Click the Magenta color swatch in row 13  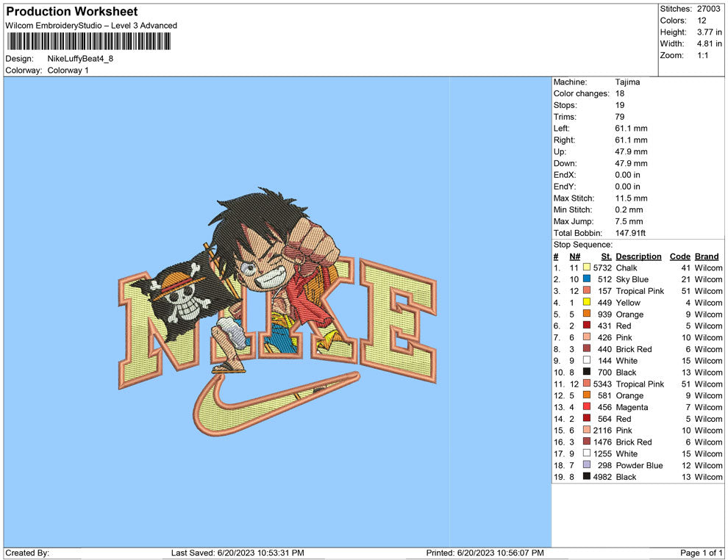point(586,406)
